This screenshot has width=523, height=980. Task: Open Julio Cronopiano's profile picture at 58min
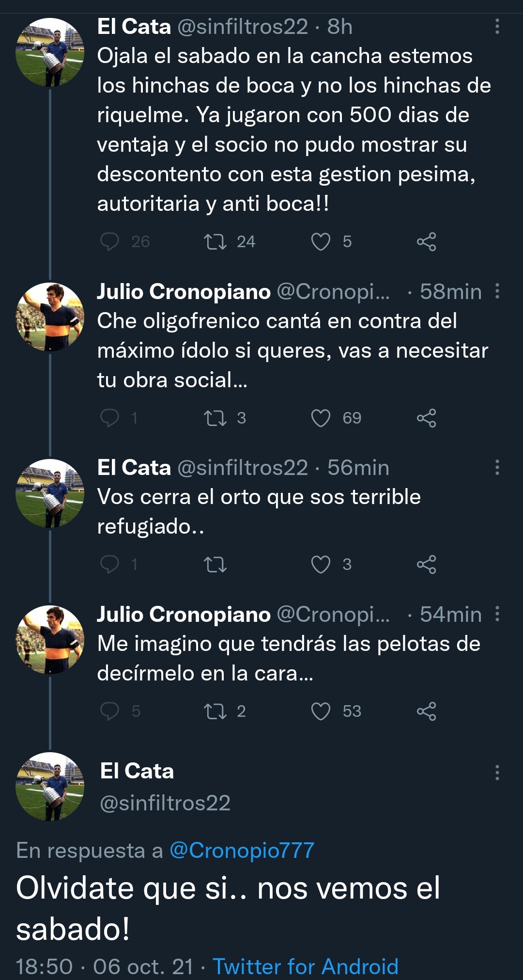pyautogui.click(x=50, y=317)
